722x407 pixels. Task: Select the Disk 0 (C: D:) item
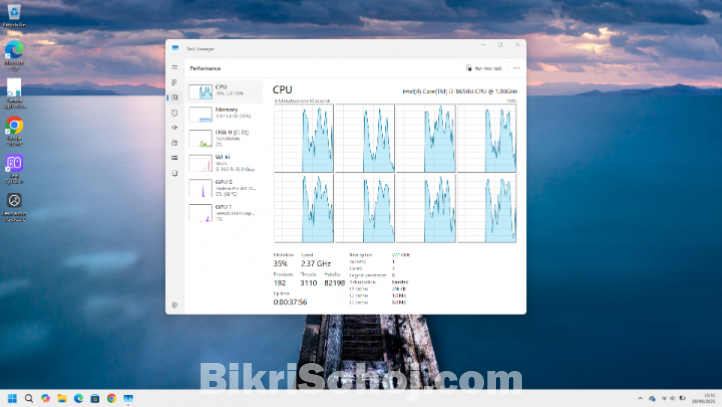(225, 136)
